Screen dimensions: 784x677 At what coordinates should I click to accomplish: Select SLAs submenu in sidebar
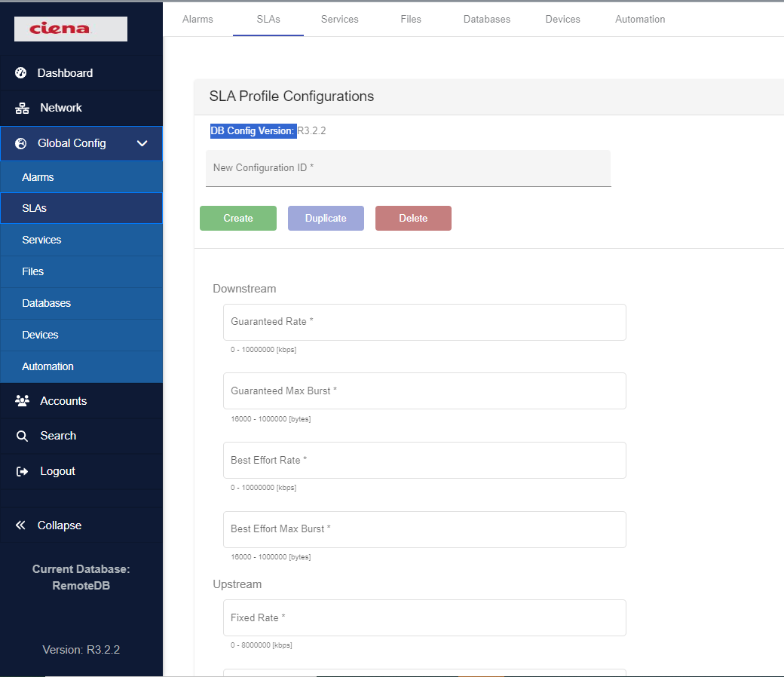coord(81,208)
